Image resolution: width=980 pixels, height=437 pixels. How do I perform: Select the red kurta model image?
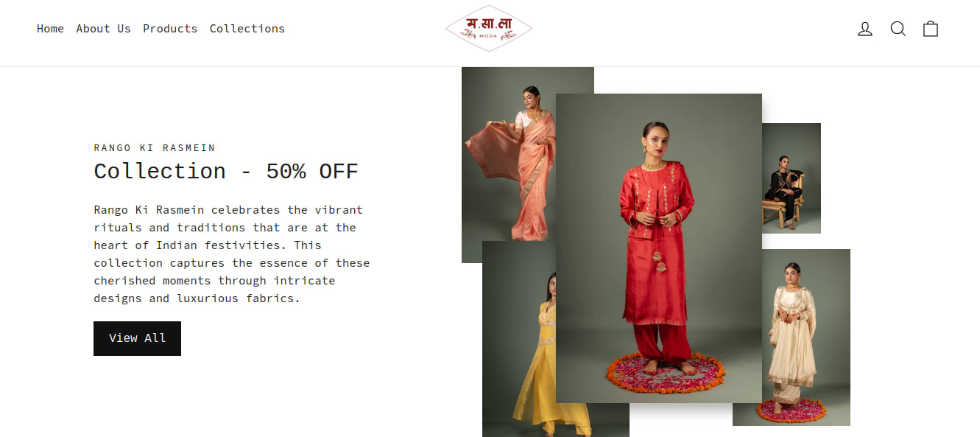click(659, 248)
